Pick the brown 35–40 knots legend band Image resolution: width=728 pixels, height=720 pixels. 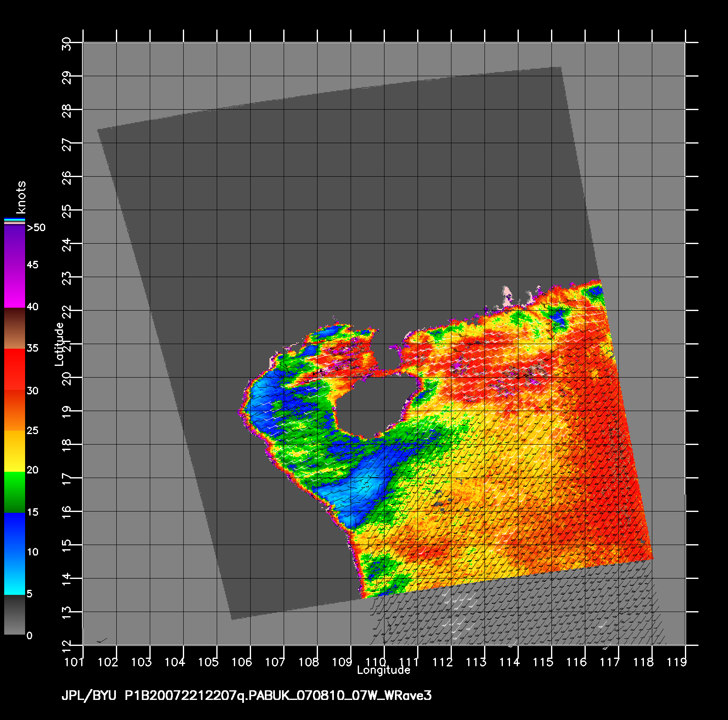tap(15, 329)
